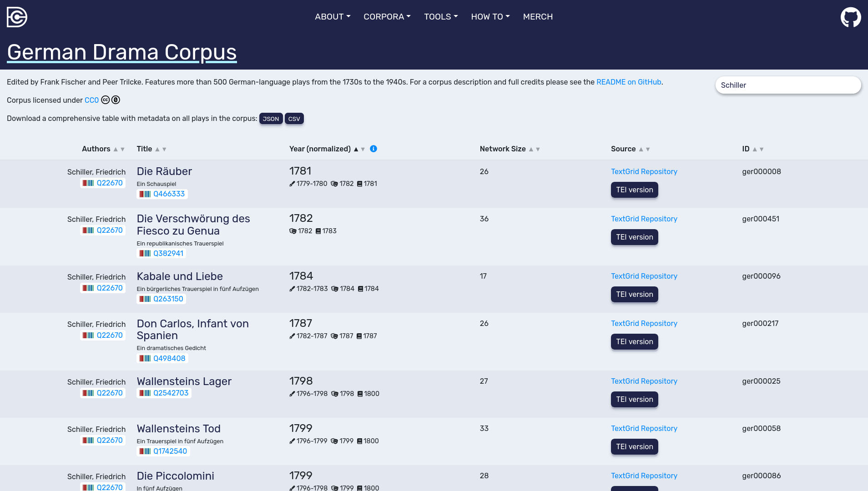Click Wikidata icon beside Kabale und Liebe Q263150

coord(145,299)
